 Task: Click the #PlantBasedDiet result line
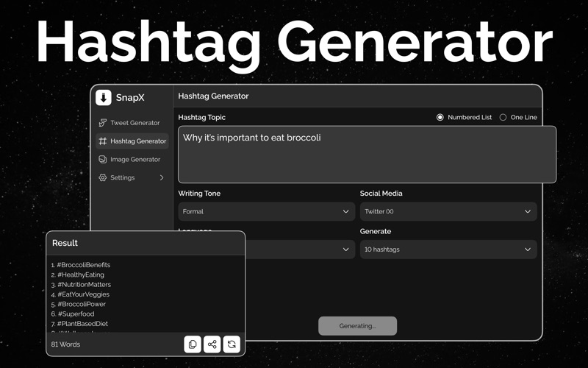click(x=79, y=323)
